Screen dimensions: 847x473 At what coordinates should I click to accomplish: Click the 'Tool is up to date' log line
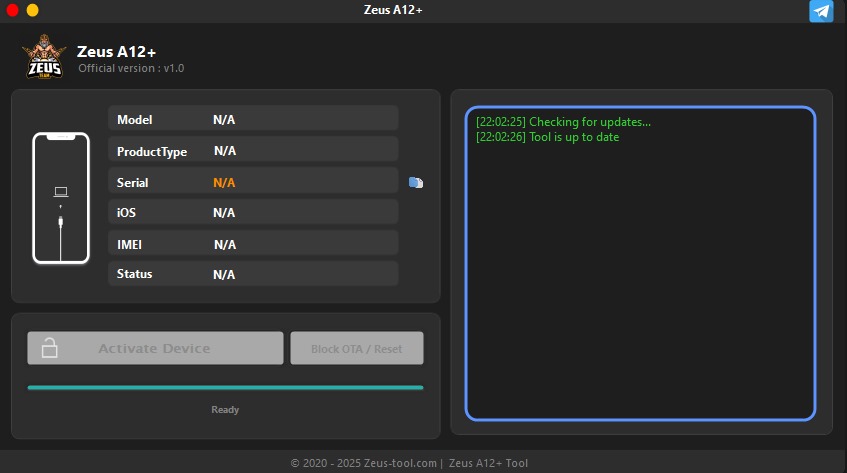click(547, 137)
